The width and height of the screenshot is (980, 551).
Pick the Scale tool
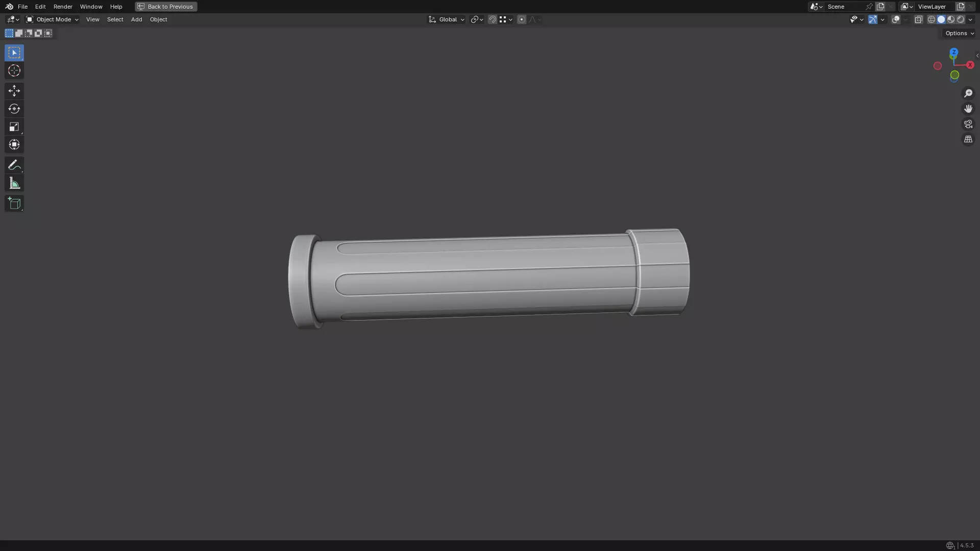click(14, 127)
